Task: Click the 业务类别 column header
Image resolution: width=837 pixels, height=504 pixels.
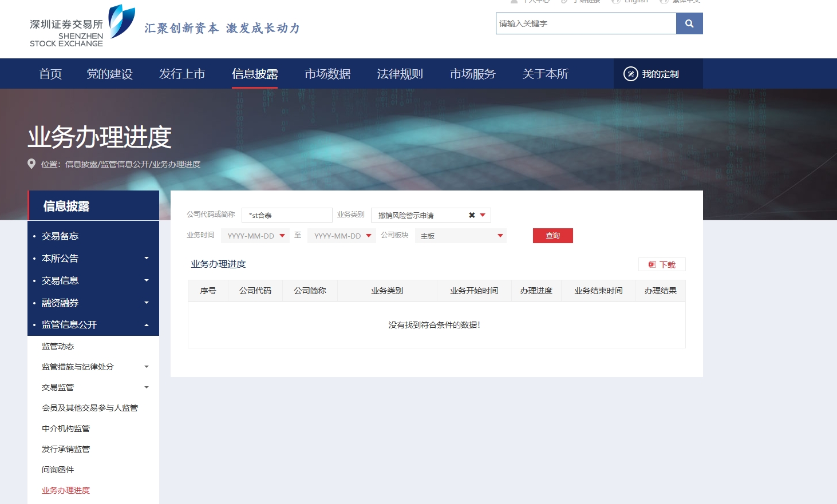Action: tap(387, 291)
